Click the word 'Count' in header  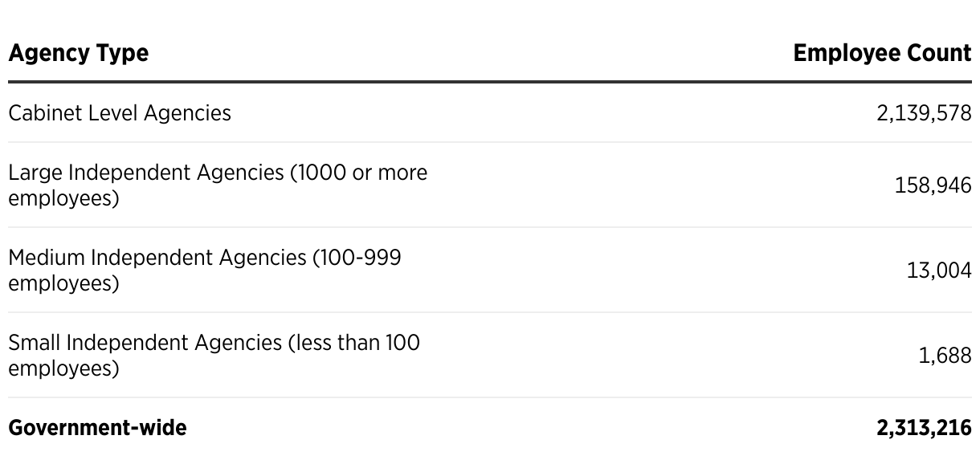click(x=939, y=54)
